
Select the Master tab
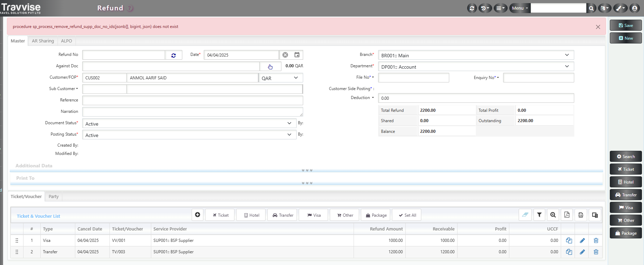click(18, 41)
